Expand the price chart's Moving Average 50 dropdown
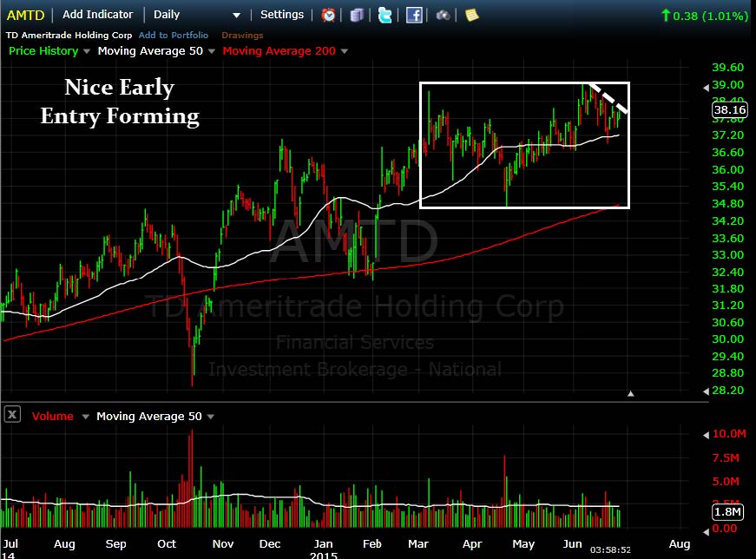 click(x=211, y=51)
